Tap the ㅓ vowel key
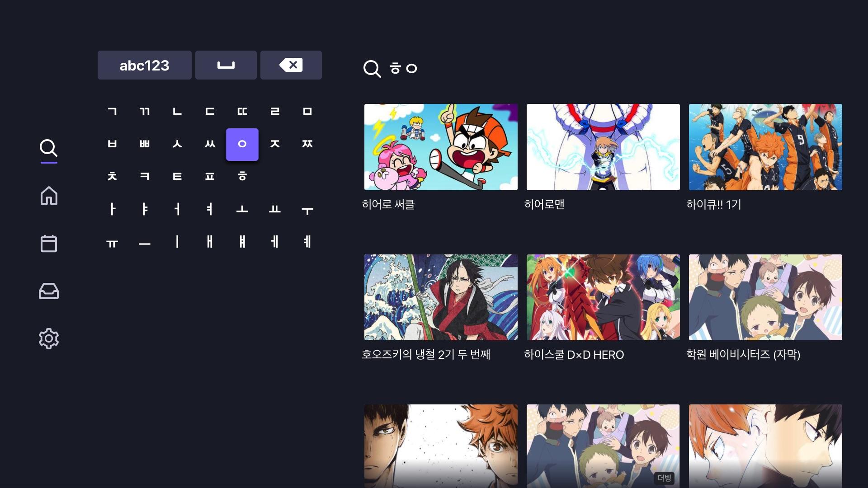This screenshot has height=488, width=868. click(x=177, y=209)
